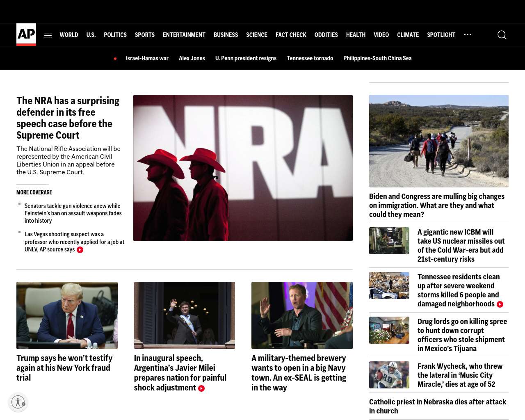Go to the Sports section
The height and width of the screenshot is (420, 525).
[x=145, y=35]
